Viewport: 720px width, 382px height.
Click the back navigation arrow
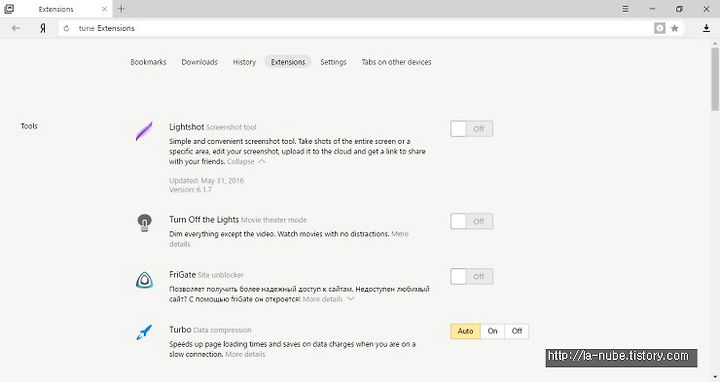tap(16, 28)
